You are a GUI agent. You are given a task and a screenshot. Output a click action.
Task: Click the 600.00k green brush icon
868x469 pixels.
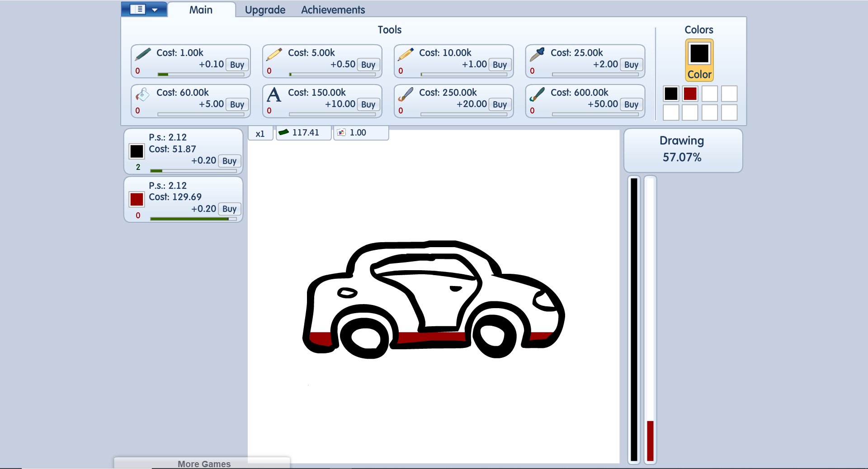537,94
